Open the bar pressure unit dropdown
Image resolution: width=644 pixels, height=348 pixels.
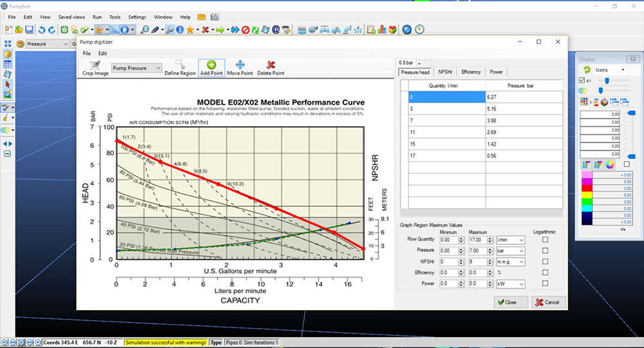point(511,251)
